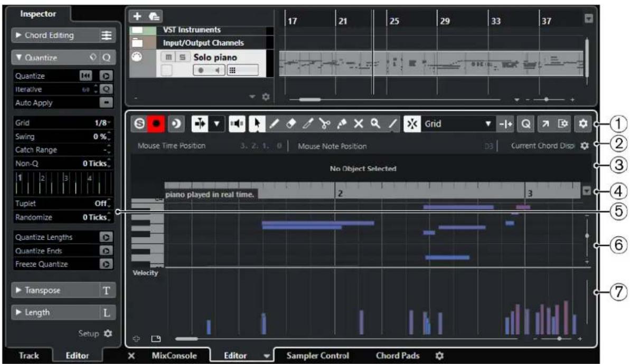
Task: Apply Quantize Lengths
Action: pos(106,237)
